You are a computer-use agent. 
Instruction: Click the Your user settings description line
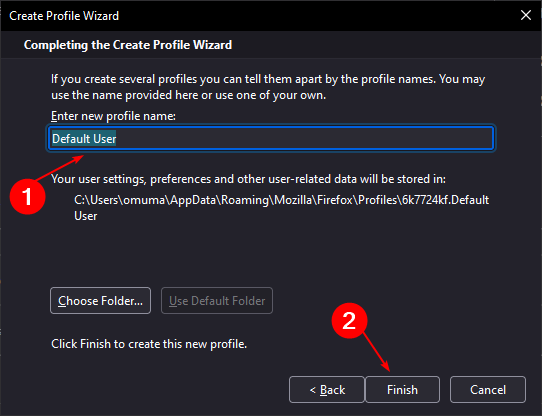click(249, 179)
